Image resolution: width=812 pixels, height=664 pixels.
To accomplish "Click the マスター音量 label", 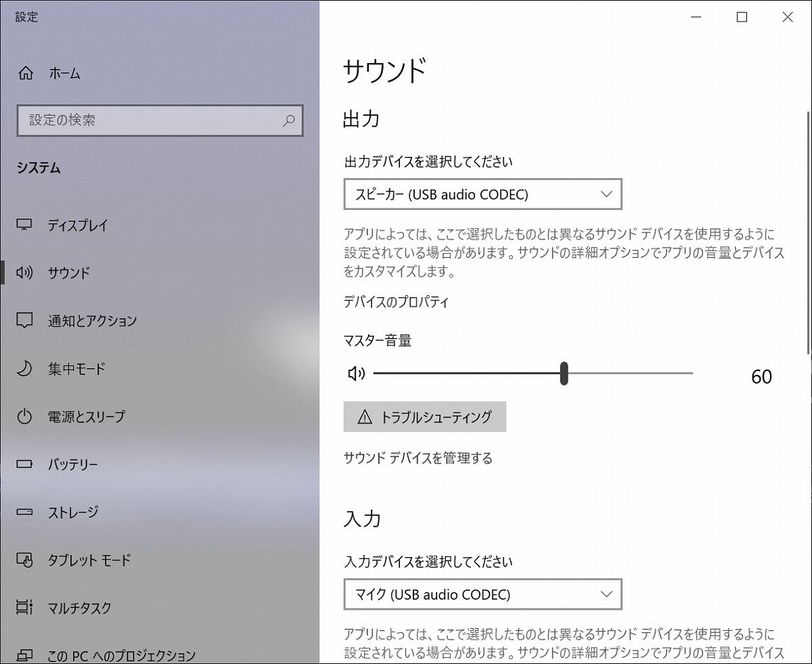I will [378, 341].
